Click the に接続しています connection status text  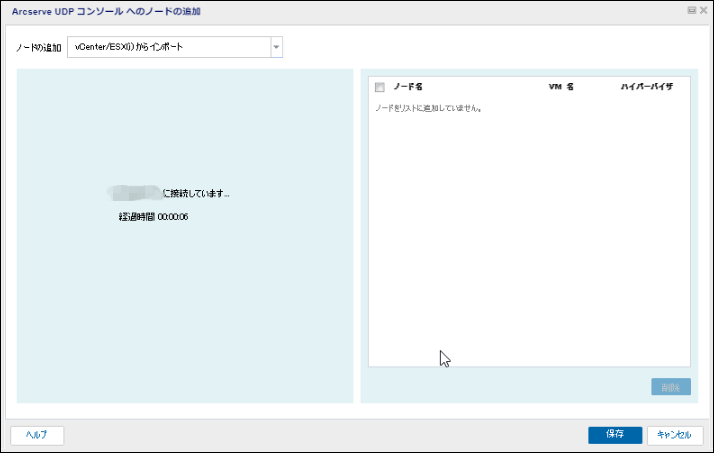(x=196, y=193)
